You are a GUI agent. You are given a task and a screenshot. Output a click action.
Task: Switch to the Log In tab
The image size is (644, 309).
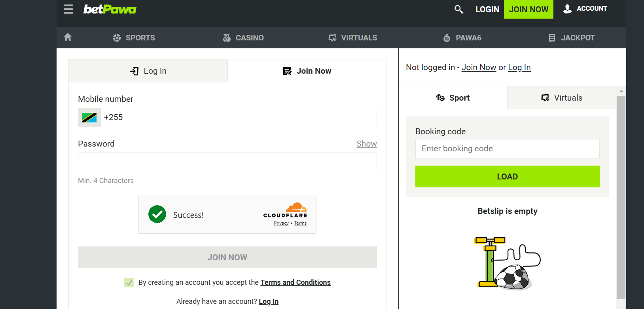(x=148, y=71)
